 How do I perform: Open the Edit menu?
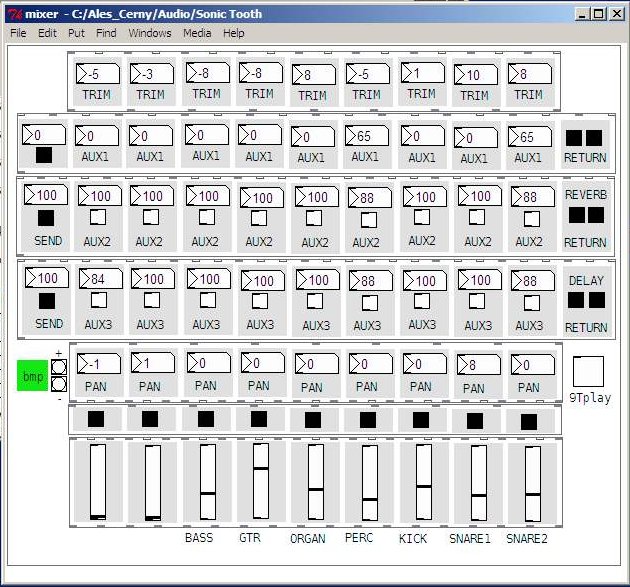click(47, 33)
